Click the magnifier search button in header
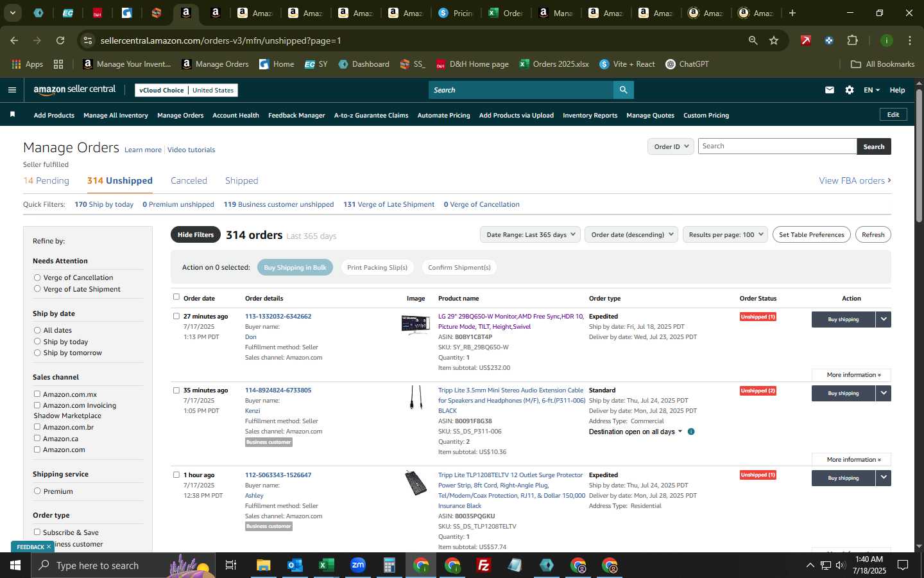 623,90
